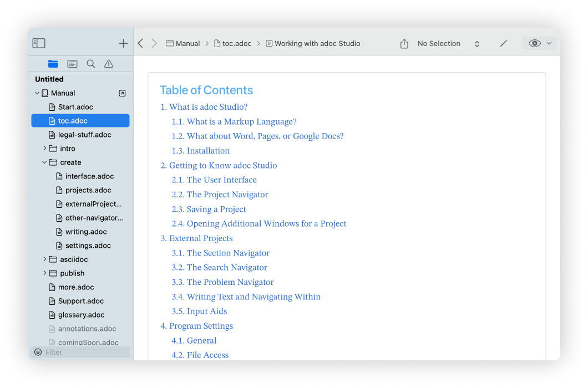Open interface.adoc file

(x=80, y=176)
